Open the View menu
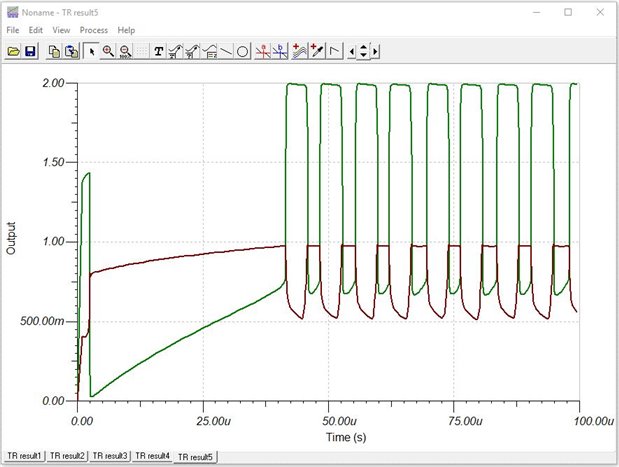This screenshot has width=619, height=467. tap(61, 30)
